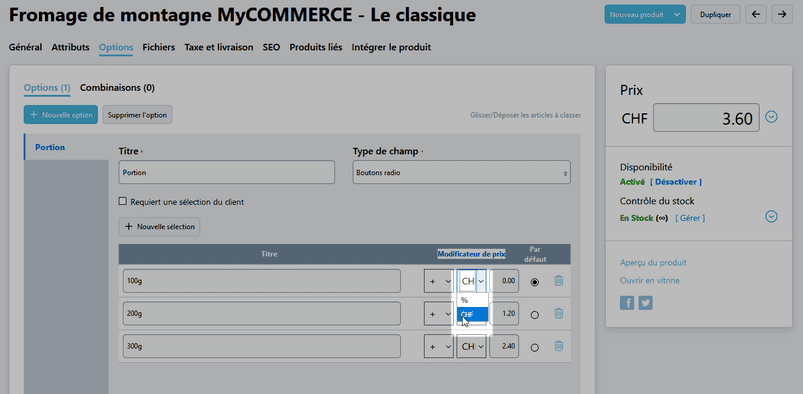Delete the 100g selection row
Viewport: 803px width, 394px height.
(559, 281)
